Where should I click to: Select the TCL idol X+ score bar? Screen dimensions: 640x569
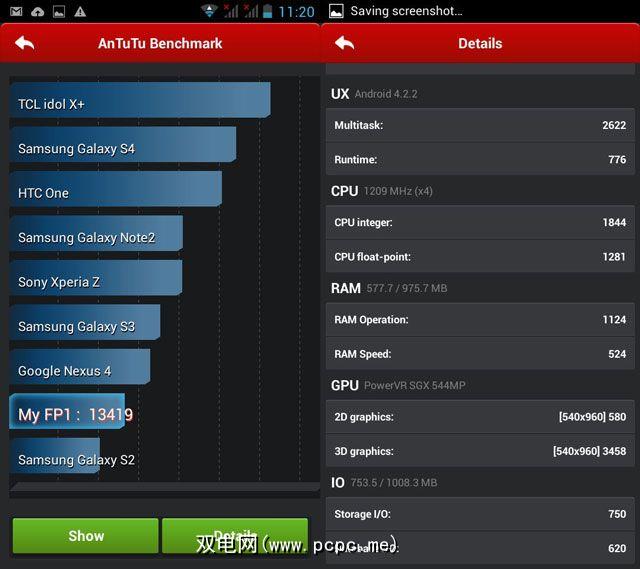click(x=140, y=100)
